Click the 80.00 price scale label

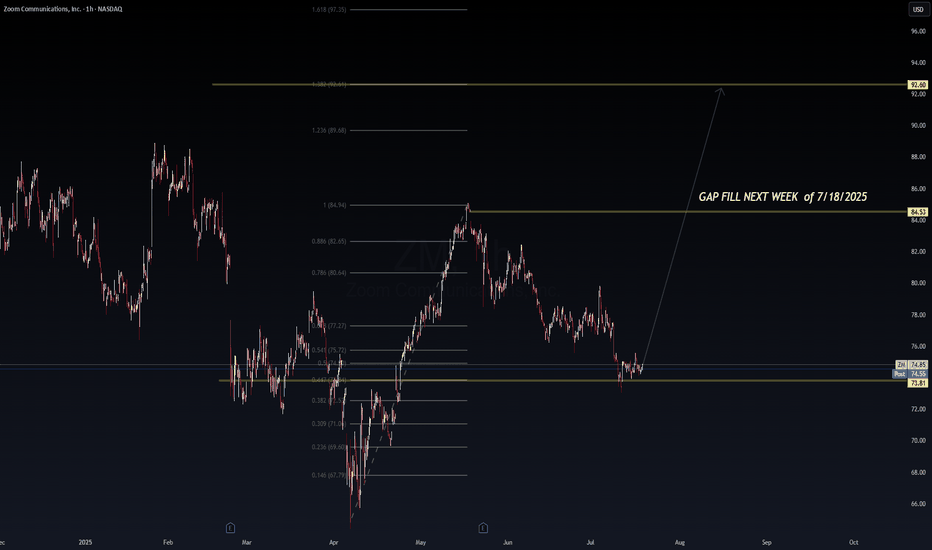[918, 283]
